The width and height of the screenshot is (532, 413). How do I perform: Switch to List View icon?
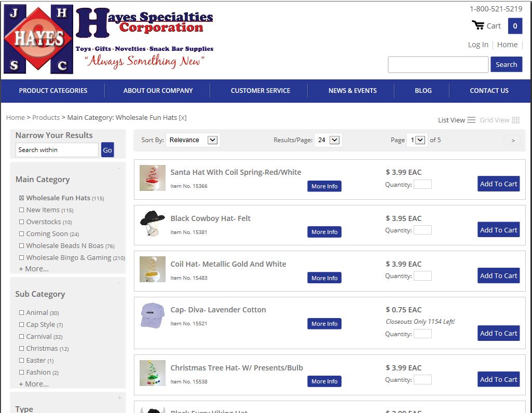point(471,120)
